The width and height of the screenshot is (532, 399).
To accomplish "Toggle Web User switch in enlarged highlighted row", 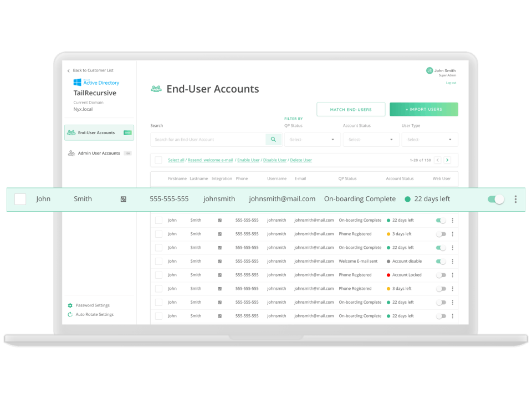I will coord(495,199).
